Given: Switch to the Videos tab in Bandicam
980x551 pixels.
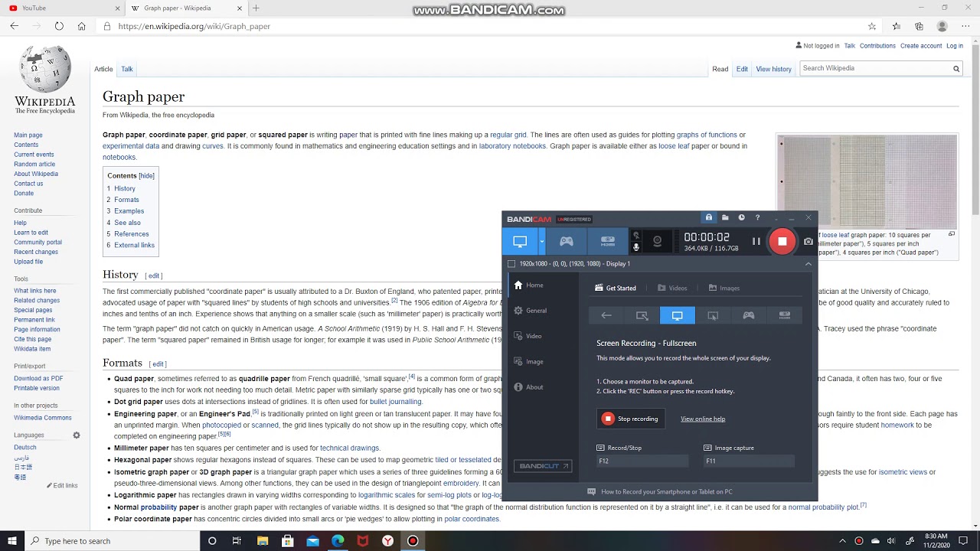Looking at the screenshot, I should pos(672,288).
